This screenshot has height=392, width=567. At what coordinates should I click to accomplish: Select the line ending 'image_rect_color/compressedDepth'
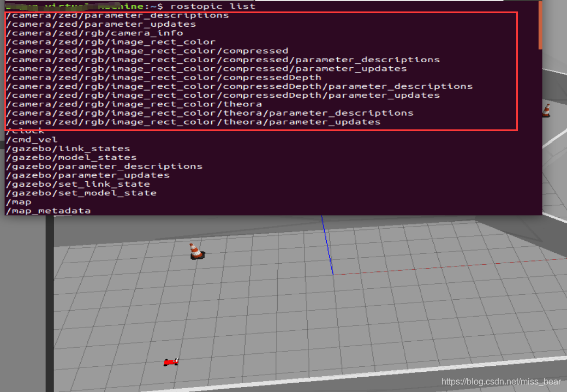tap(164, 78)
